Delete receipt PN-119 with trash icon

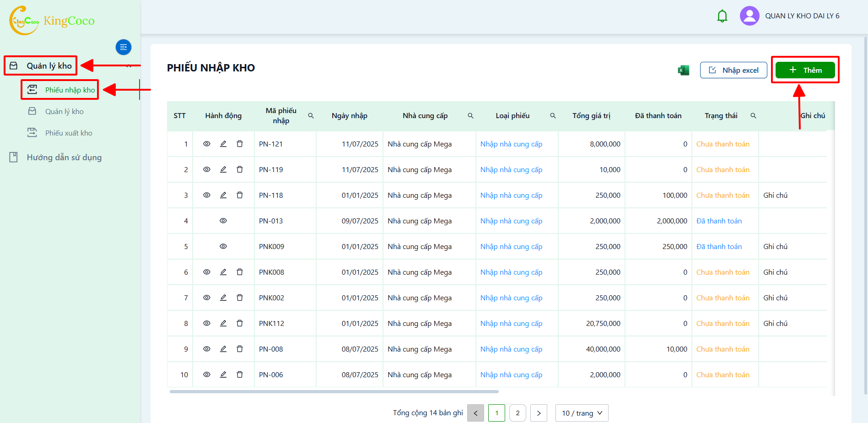pos(240,169)
